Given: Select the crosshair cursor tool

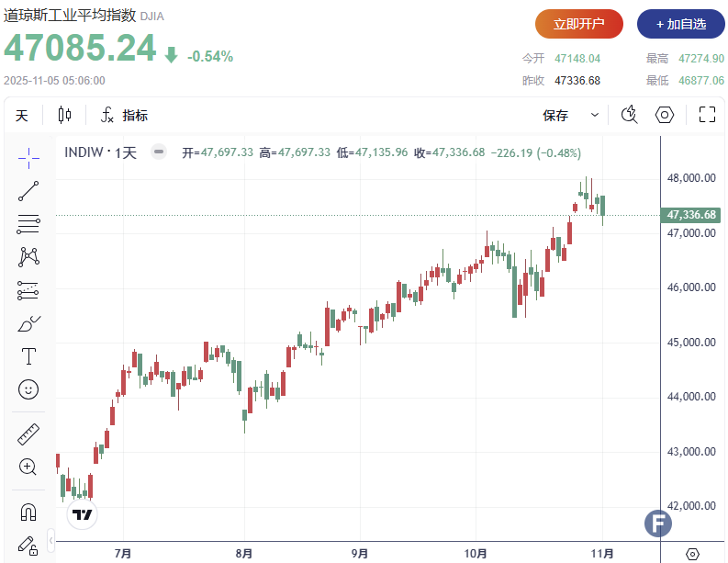Looking at the screenshot, I should pyautogui.click(x=28, y=157).
